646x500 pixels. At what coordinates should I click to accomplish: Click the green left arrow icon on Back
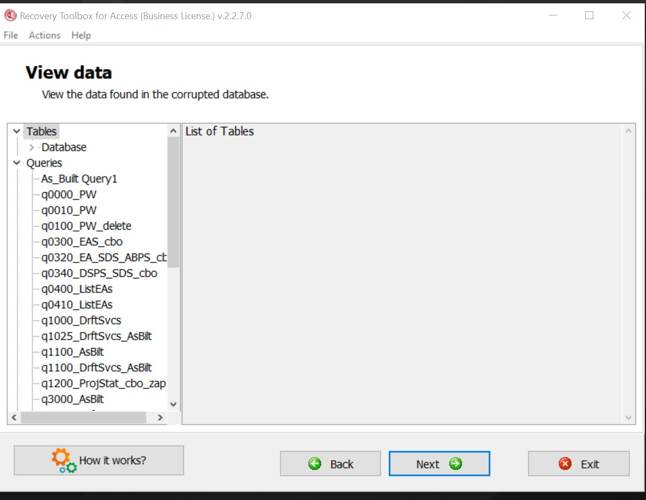pyautogui.click(x=315, y=464)
